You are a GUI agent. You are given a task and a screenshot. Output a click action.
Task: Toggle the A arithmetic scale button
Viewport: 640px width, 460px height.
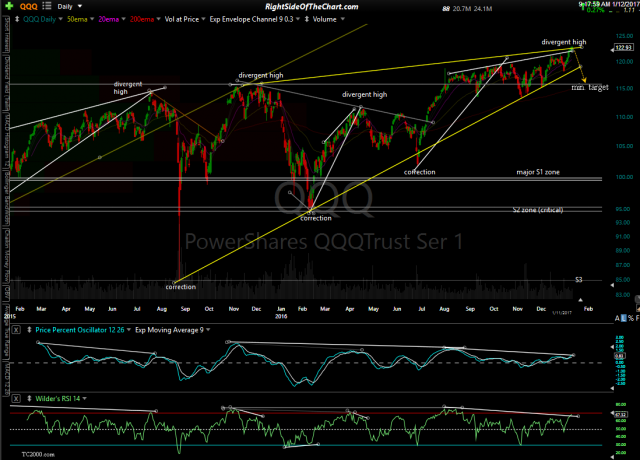coord(618,318)
